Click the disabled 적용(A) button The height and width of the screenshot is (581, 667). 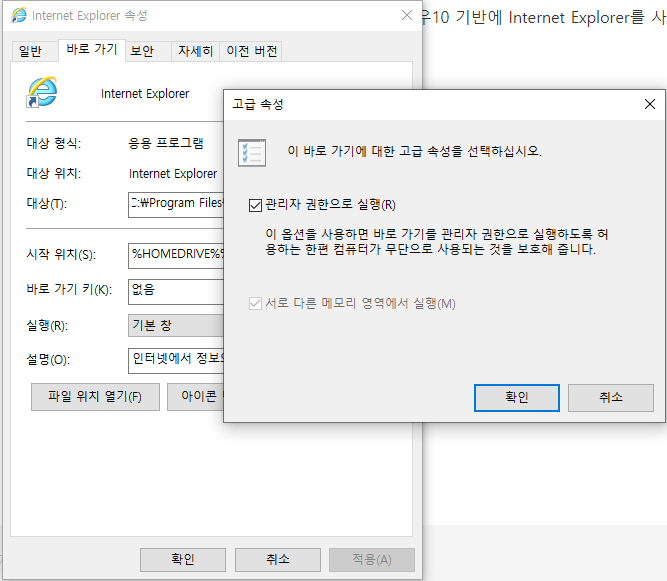click(372, 559)
